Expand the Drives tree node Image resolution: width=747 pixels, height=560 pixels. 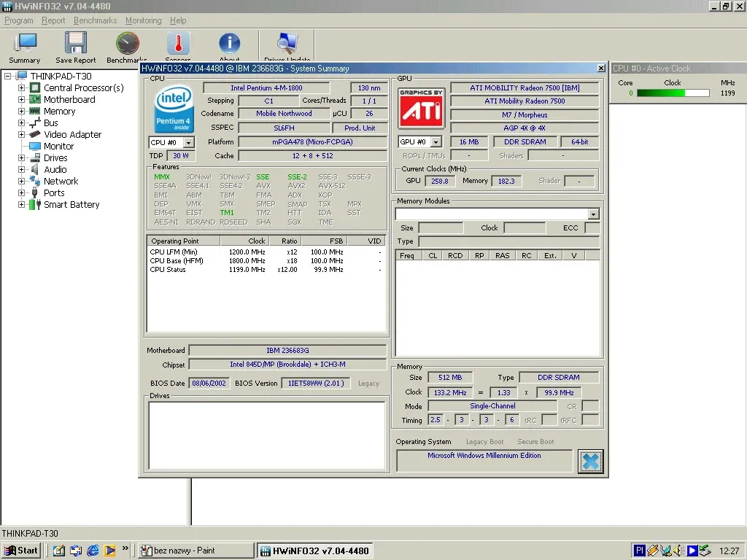[21, 157]
